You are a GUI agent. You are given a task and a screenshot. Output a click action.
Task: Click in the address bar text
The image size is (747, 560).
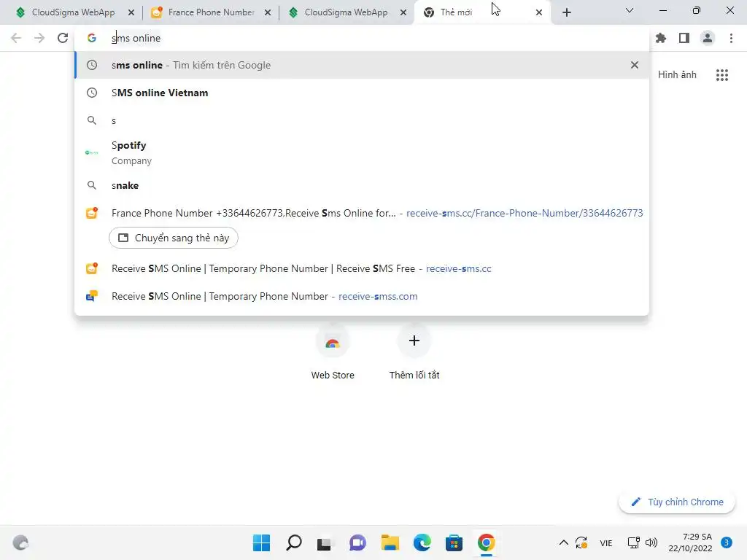(x=136, y=38)
